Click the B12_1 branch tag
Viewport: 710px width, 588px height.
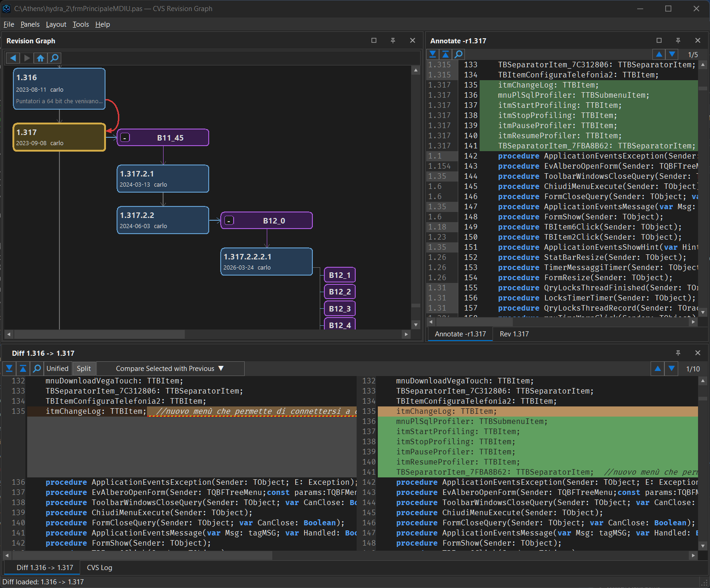pos(340,275)
